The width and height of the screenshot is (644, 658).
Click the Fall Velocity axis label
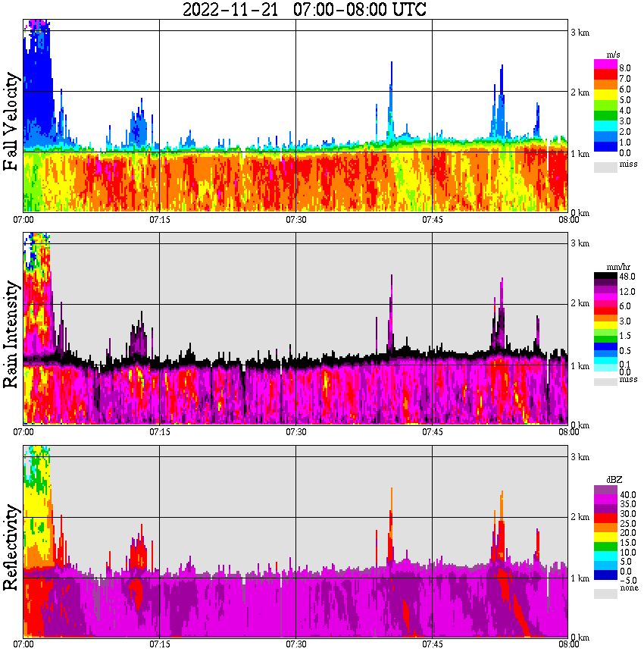11,121
